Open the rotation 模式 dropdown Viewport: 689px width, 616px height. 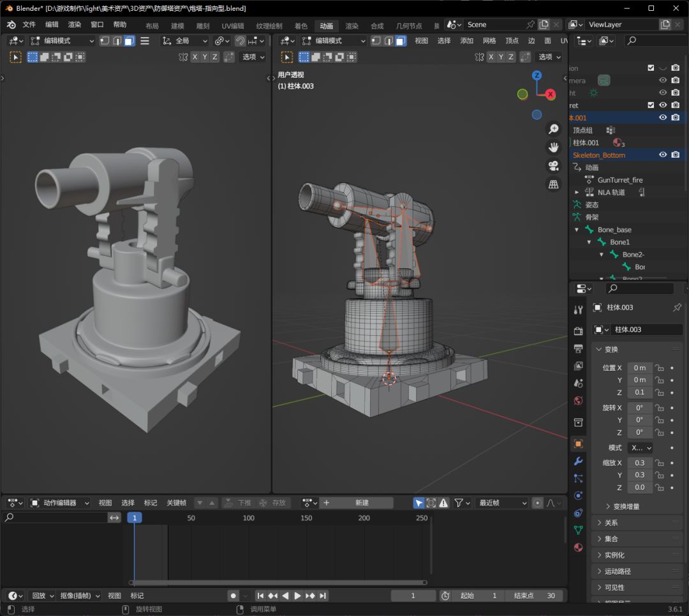coord(640,448)
